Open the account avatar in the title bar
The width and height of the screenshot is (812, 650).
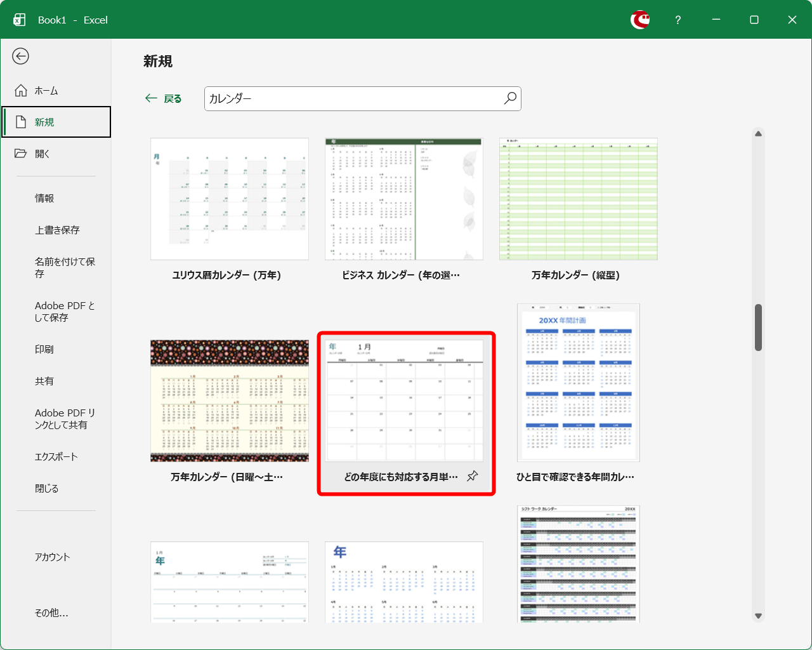640,20
